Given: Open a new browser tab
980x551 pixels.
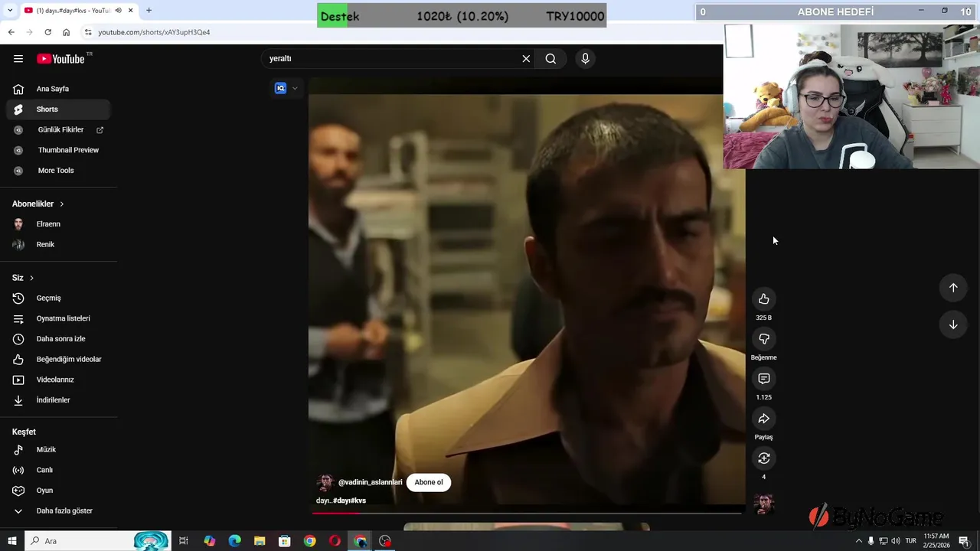Looking at the screenshot, I should [x=149, y=11].
